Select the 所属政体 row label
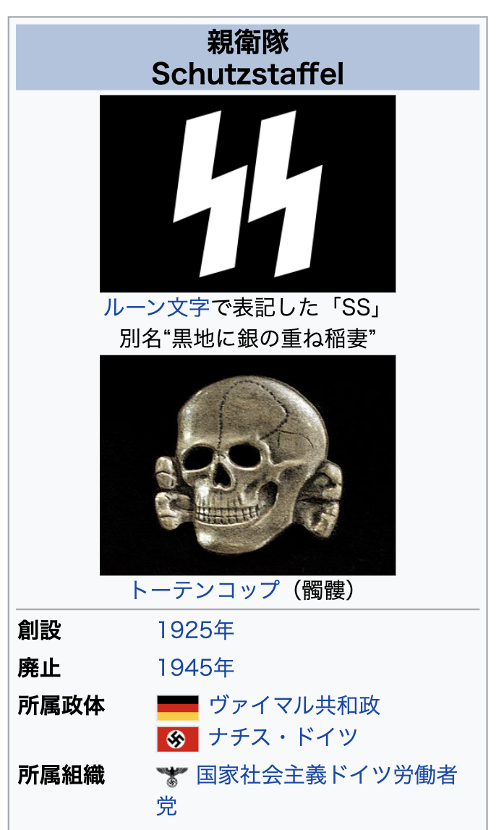Viewport: 504px width, 830px height. [61, 706]
